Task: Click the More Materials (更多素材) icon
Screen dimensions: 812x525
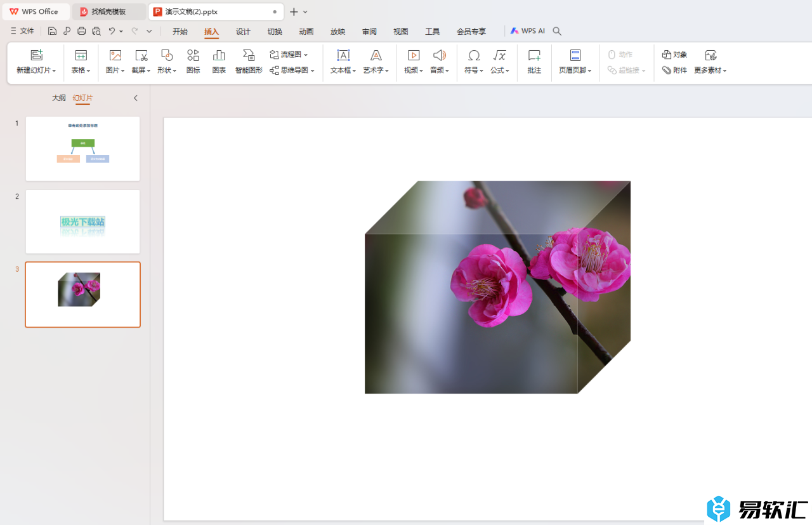Action: pos(710,55)
